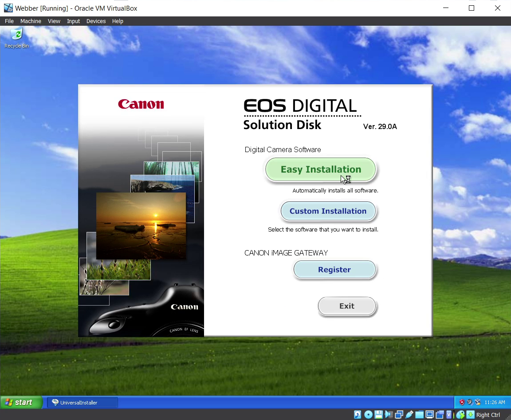Open the Windows security alert shield tray icon
The image size is (511, 420).
tap(462, 402)
